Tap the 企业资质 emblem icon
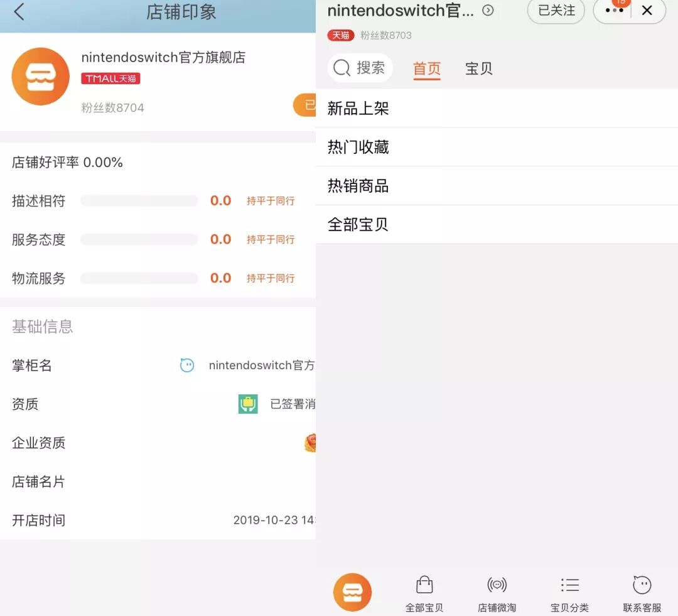 pyautogui.click(x=311, y=443)
